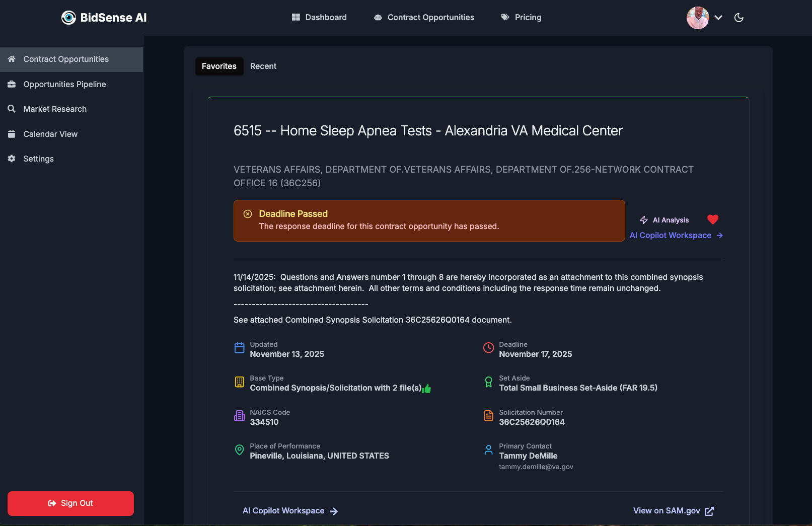
Task: Switch to the Recent tab
Action: coord(263,66)
